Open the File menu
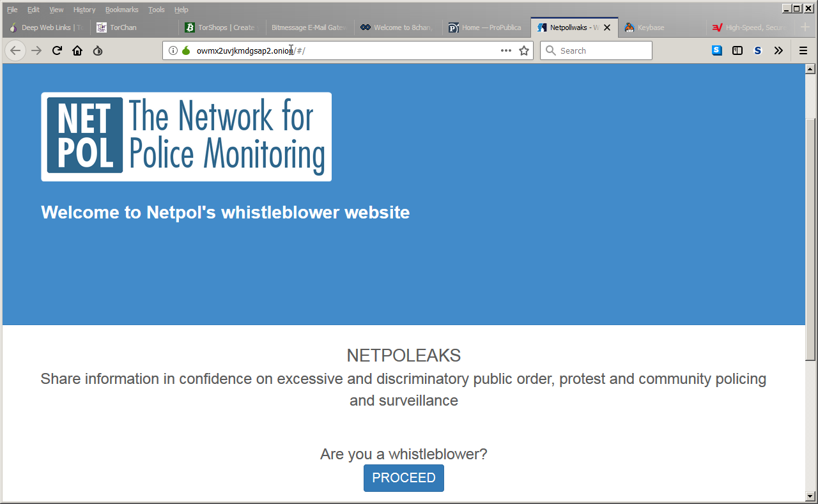 click(12, 10)
